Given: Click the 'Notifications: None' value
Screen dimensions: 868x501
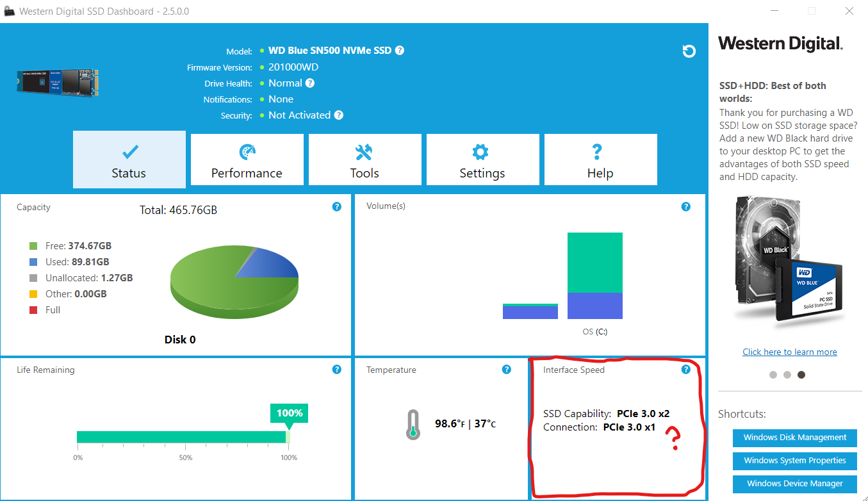Looking at the screenshot, I should (281, 99).
